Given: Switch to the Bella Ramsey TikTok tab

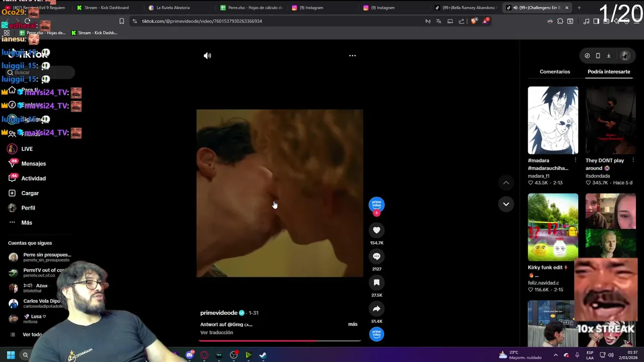Looking at the screenshot, I should tap(465, 8).
